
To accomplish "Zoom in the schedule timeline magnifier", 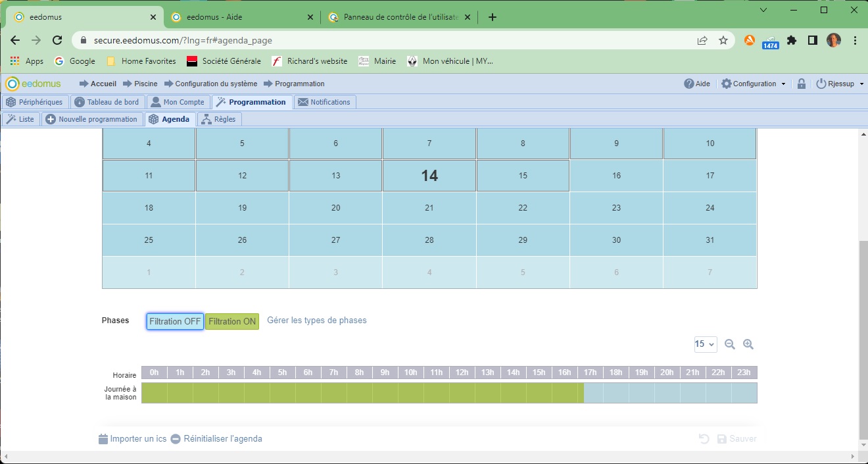I will (748, 344).
